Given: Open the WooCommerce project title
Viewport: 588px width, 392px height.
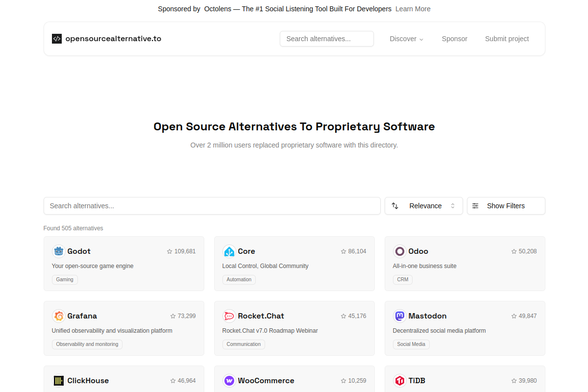Looking at the screenshot, I should coord(266,381).
